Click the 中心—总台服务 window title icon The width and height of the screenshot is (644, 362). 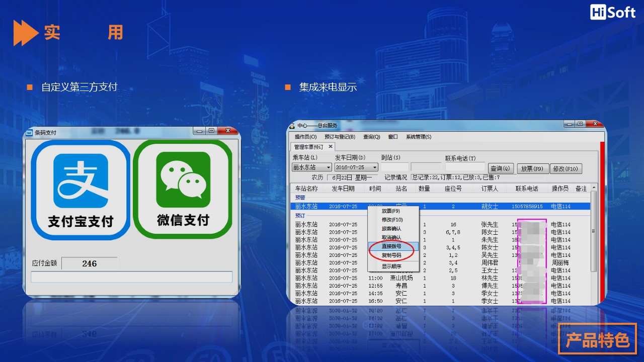(292, 125)
